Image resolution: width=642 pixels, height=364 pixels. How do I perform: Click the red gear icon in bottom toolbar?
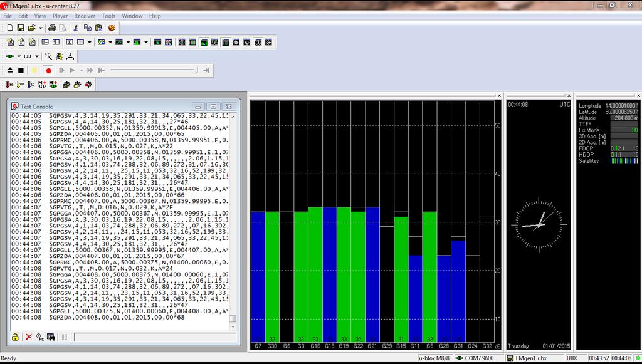coord(88,84)
